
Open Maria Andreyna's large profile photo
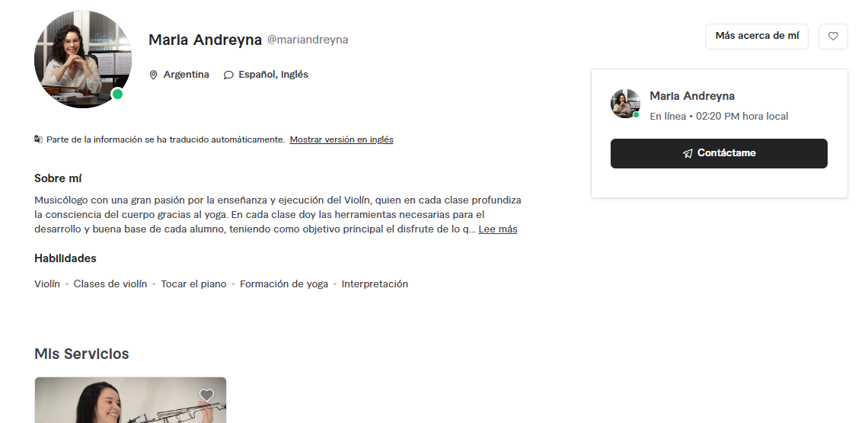point(83,59)
